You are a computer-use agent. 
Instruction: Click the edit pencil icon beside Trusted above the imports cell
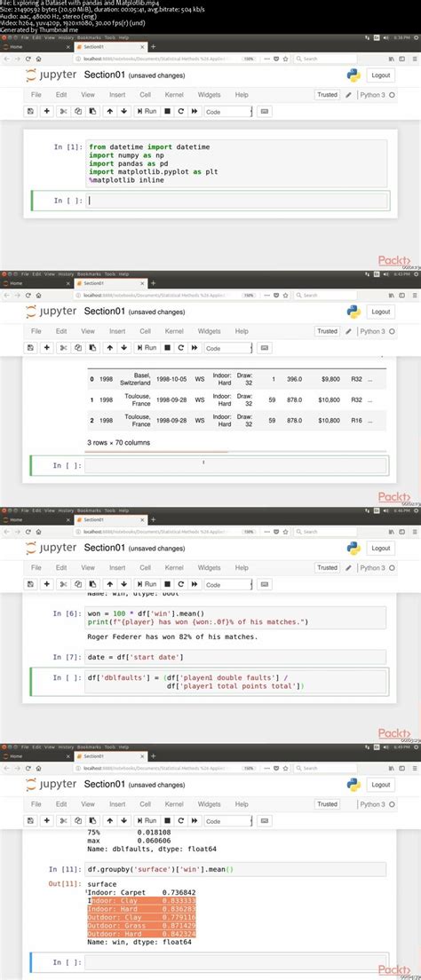tap(348, 95)
